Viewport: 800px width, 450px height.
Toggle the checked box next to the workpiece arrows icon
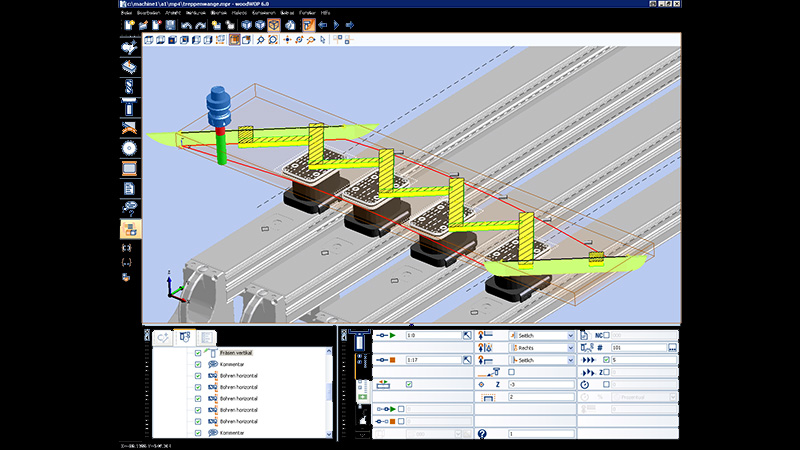(x=409, y=384)
